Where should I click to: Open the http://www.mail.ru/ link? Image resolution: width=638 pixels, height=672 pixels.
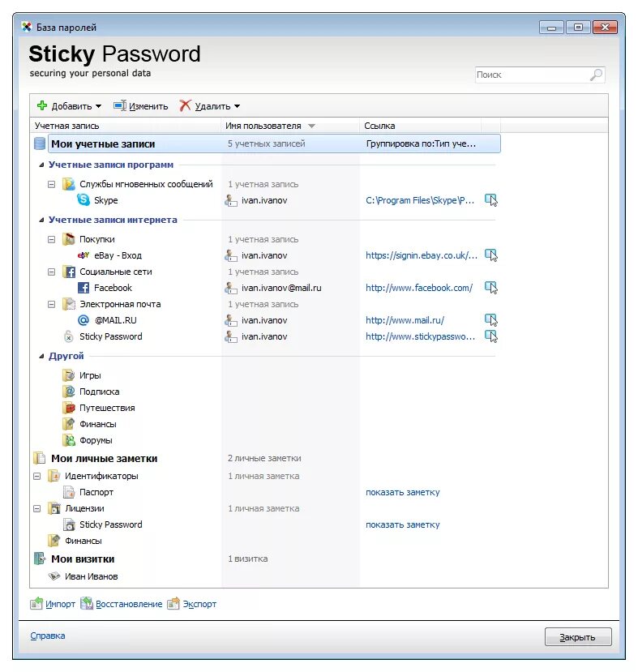point(405,320)
